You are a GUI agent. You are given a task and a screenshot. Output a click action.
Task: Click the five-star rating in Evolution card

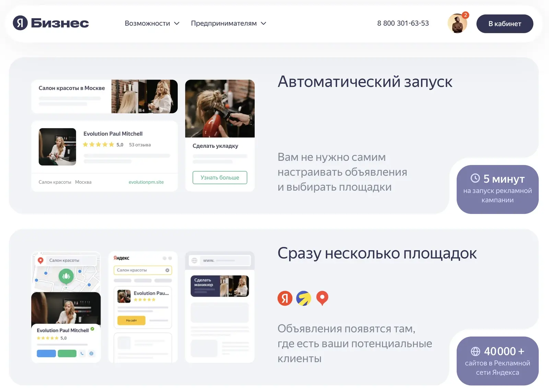98,144
